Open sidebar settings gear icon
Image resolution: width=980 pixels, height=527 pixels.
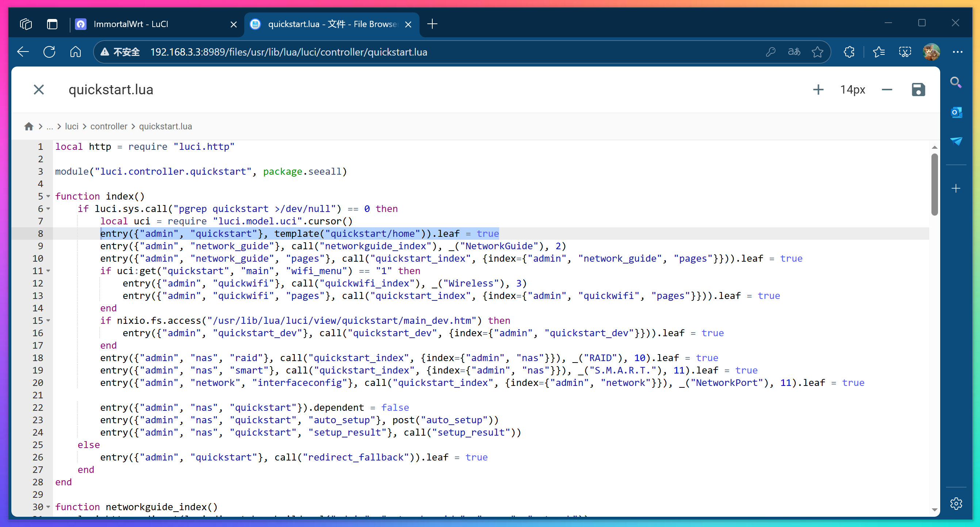[x=956, y=503]
